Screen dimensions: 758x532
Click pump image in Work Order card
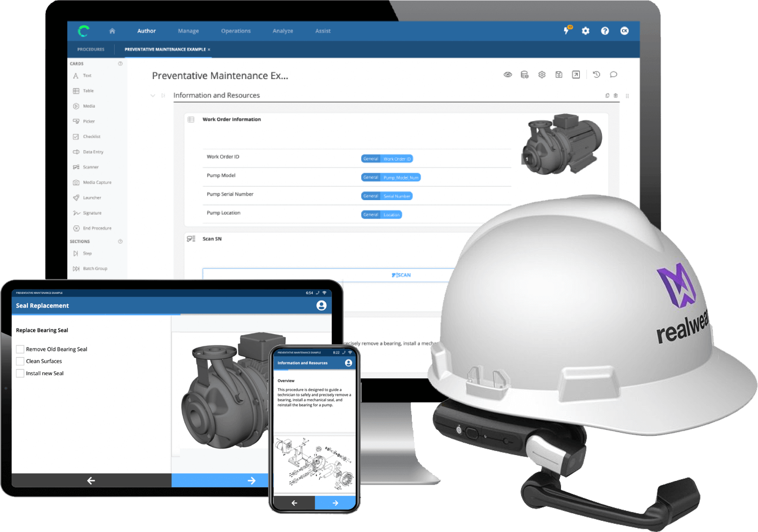(x=562, y=144)
